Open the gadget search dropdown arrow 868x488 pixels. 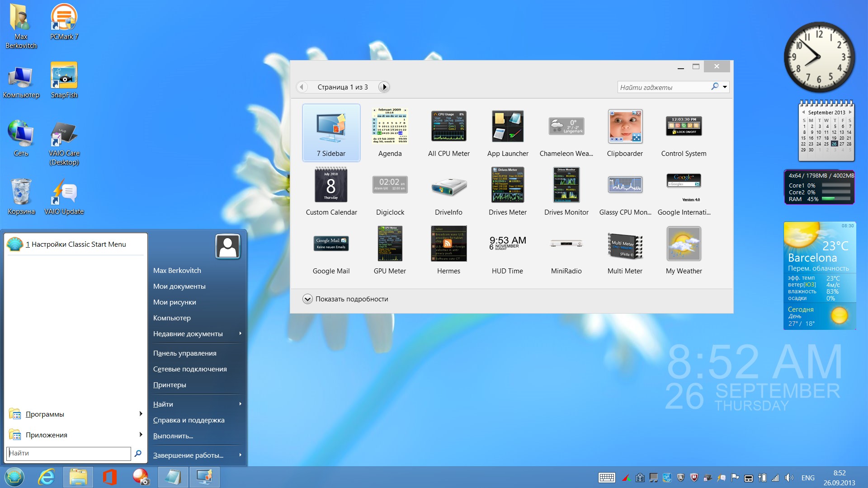(x=725, y=87)
